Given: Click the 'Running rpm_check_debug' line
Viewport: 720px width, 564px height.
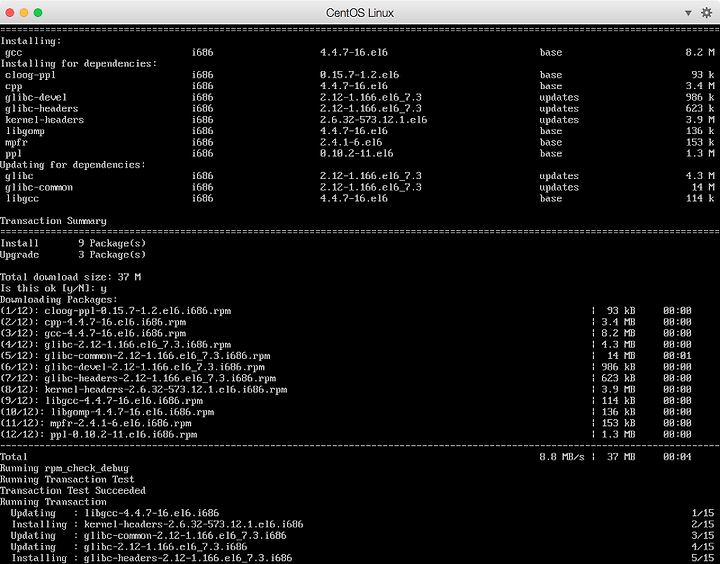Looking at the screenshot, I should [x=64, y=468].
